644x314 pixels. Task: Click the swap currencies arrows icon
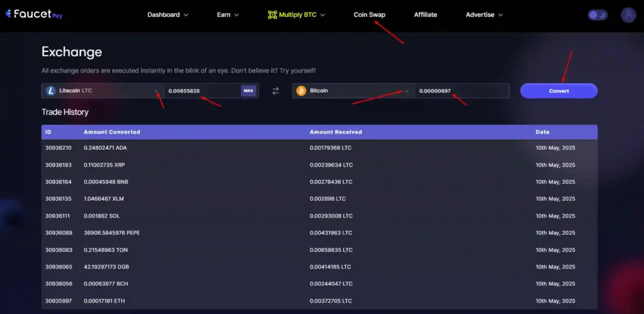click(275, 91)
